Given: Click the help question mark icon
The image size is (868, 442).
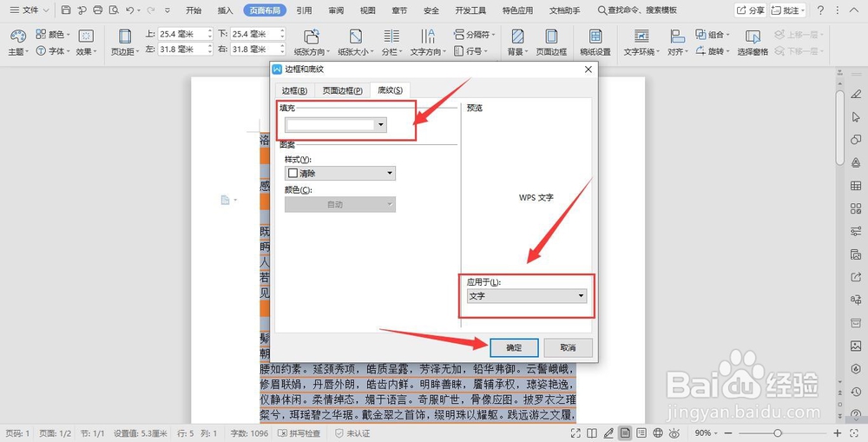Looking at the screenshot, I should (x=820, y=10).
